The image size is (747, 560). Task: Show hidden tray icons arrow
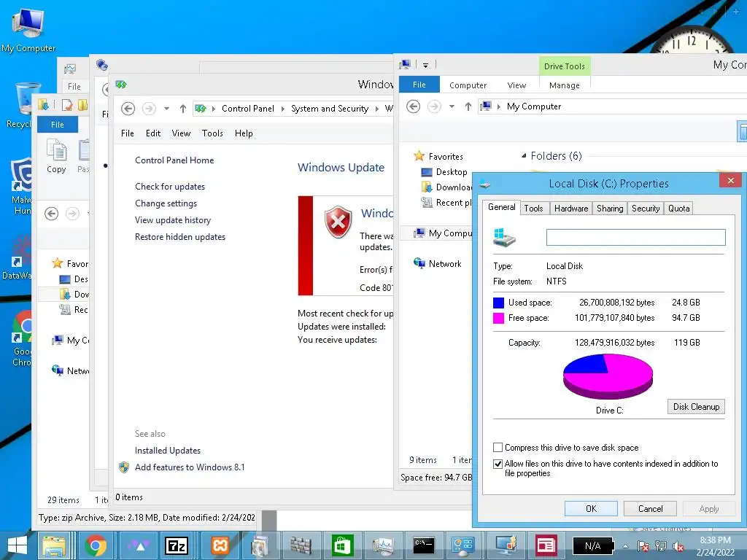tap(625, 546)
